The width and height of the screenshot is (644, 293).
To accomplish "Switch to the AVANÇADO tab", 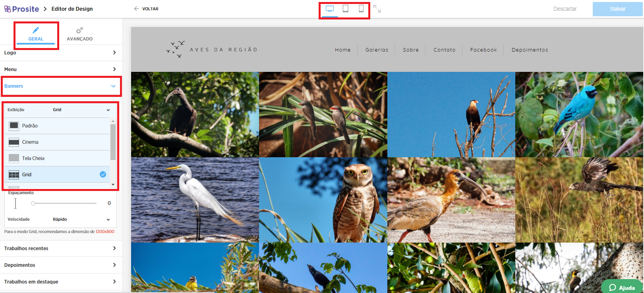I will pos(79,34).
